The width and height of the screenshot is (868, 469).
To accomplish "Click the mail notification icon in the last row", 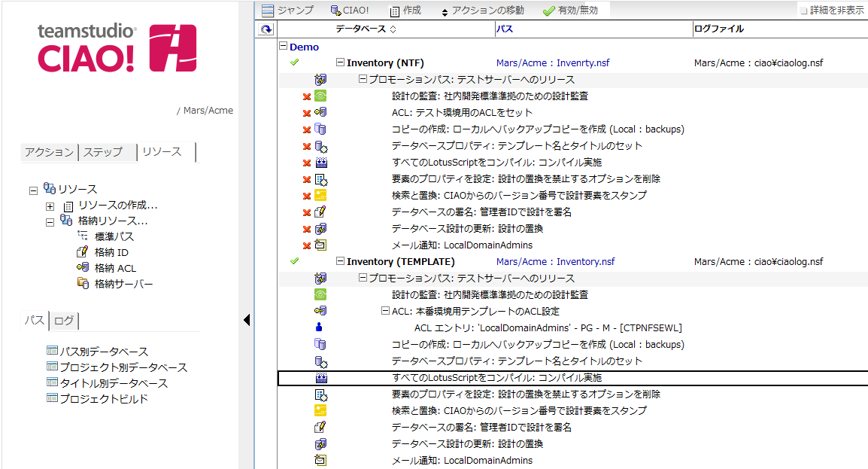I will [x=320, y=460].
